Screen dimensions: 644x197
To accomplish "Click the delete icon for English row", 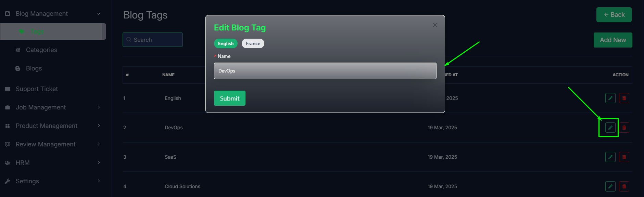I will coord(624,98).
